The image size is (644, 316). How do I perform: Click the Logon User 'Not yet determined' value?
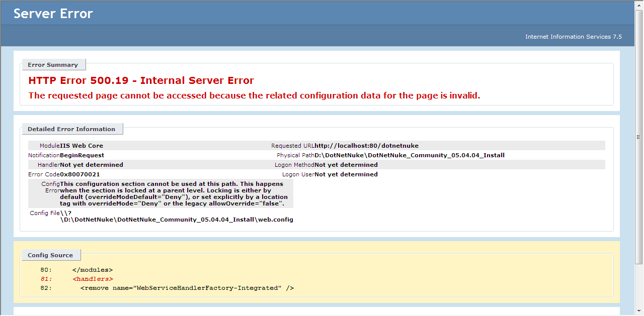click(x=346, y=174)
